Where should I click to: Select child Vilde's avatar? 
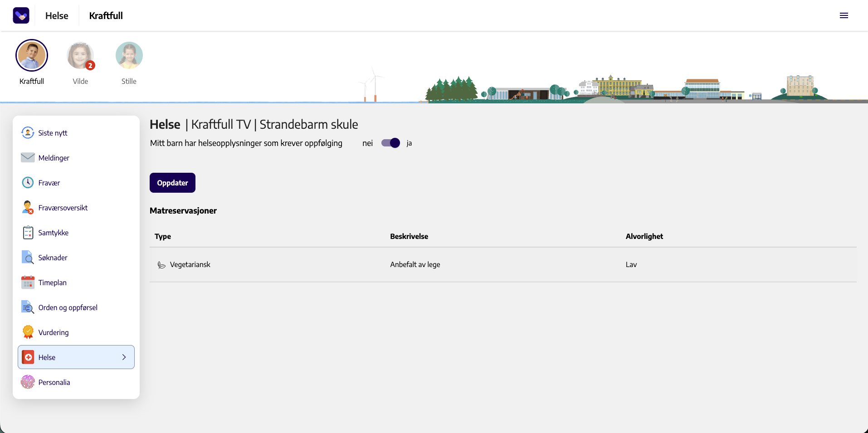tap(80, 55)
